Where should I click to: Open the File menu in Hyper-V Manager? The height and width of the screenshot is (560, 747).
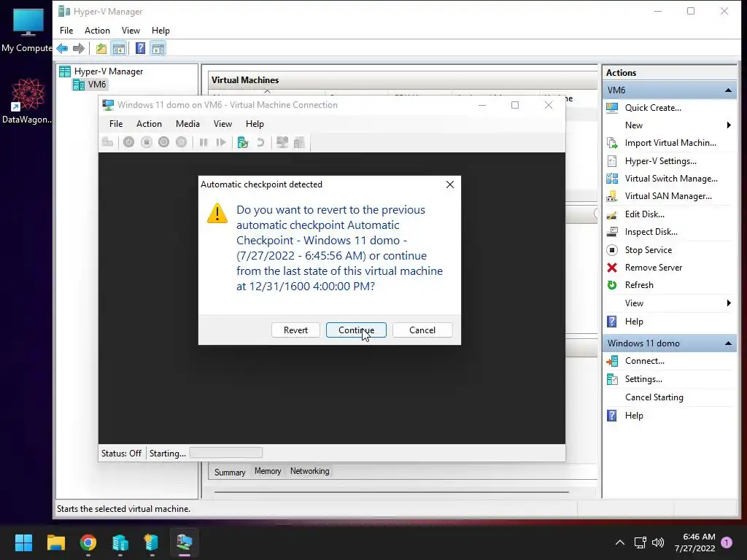[66, 31]
